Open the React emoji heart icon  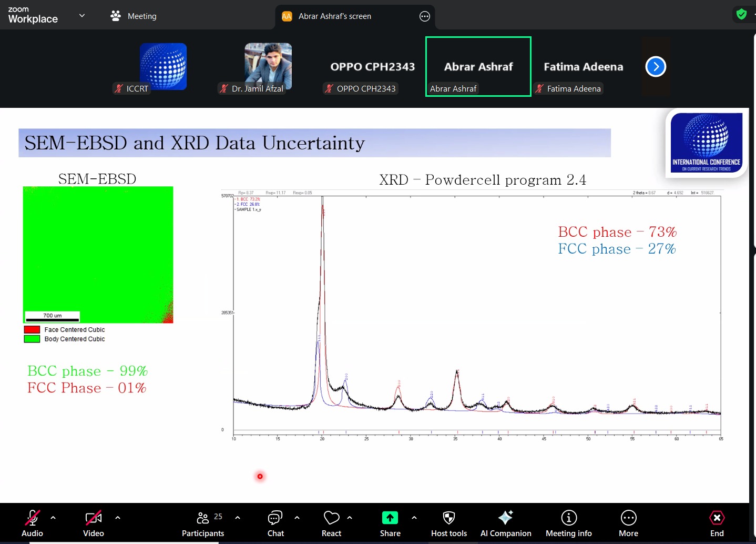[x=331, y=518]
